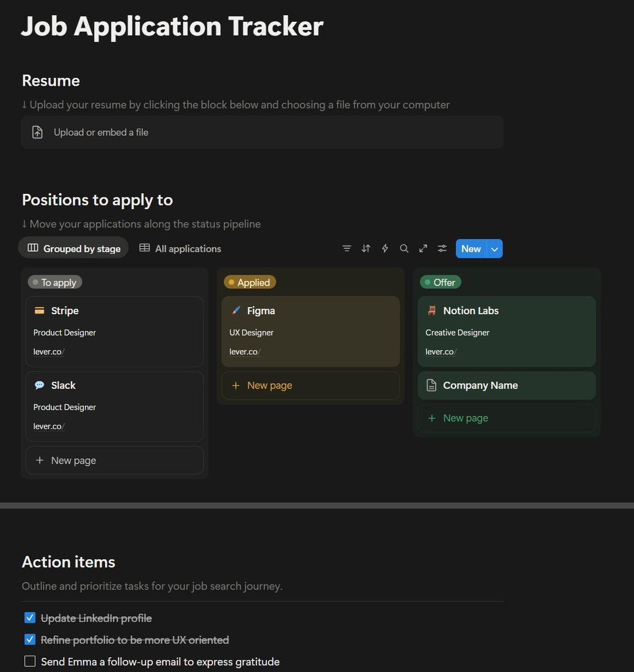
Task: Open automations lightning bolt icon
Action: [x=385, y=248]
